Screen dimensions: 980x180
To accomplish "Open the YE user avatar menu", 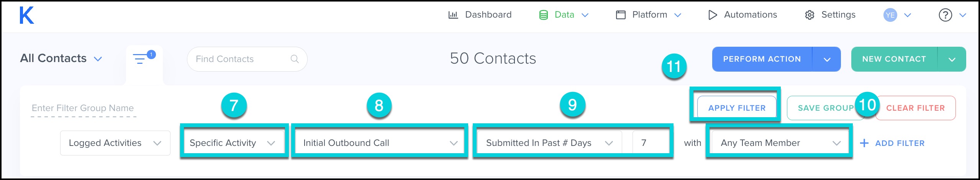I will click(890, 15).
